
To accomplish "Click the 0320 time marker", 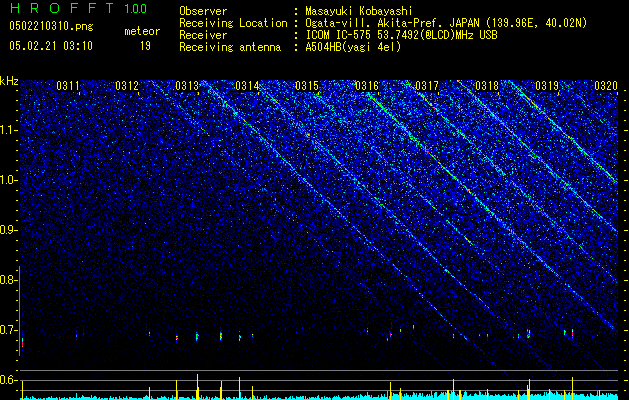I will tap(606, 86).
